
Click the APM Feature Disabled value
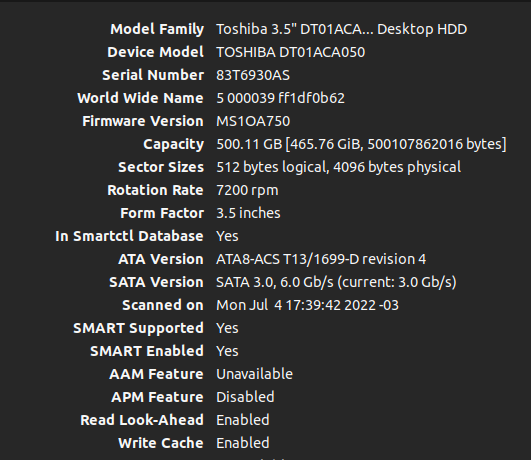click(x=245, y=397)
